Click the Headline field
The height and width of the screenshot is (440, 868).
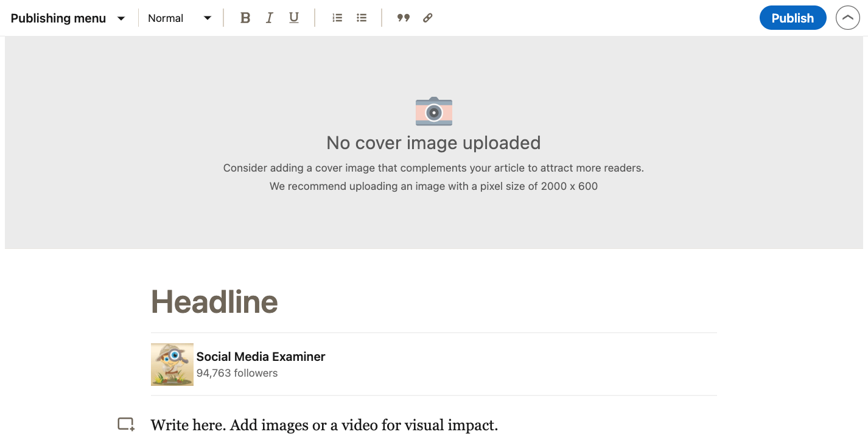click(x=433, y=301)
